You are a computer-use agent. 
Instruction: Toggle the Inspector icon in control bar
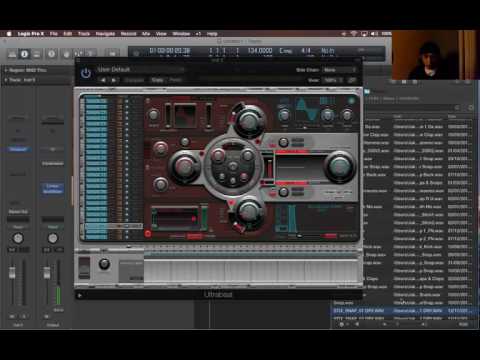click(x=24, y=54)
